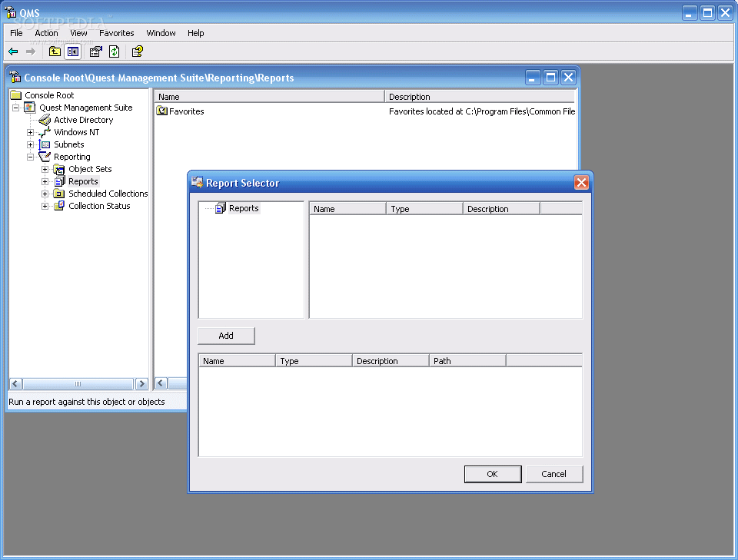Click Type column header in upper Report Selector list
The height and width of the screenshot is (560, 738).
coord(424,208)
